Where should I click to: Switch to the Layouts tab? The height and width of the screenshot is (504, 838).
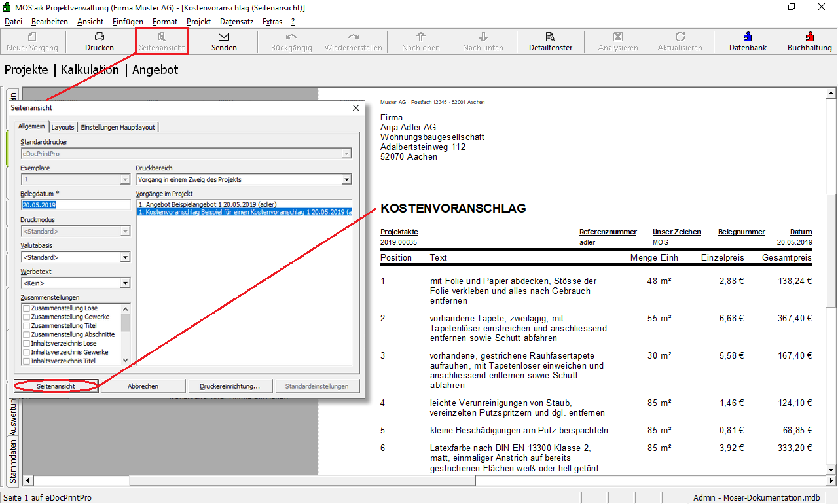[63, 127]
